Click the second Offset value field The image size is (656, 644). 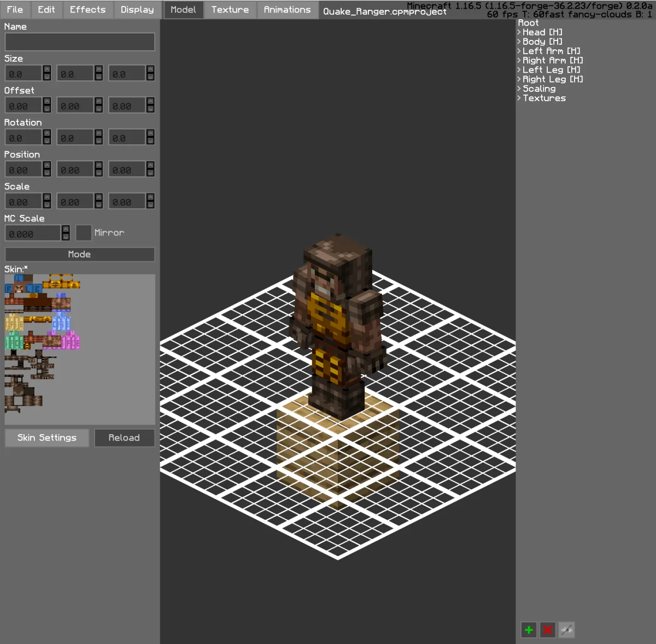[75, 106]
